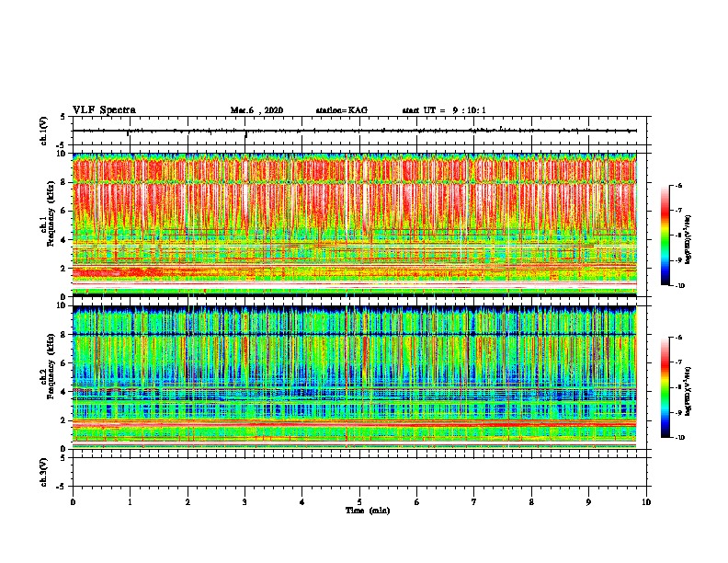Click the ch.1 spectrogram panel
The image size is (728, 563).
(x=354, y=224)
